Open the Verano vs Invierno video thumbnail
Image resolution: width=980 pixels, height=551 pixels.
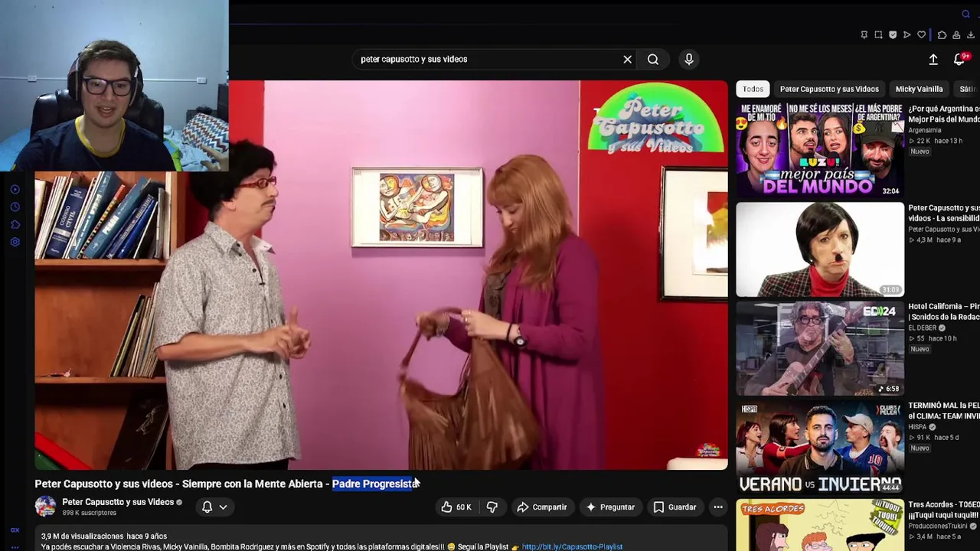tap(820, 447)
